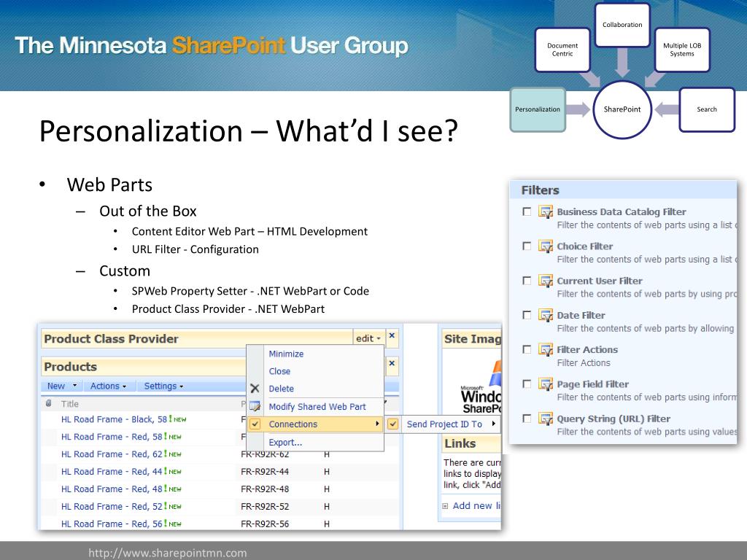Open the Settings dropdown menu
This screenshot has width=747, height=560.
(x=164, y=386)
